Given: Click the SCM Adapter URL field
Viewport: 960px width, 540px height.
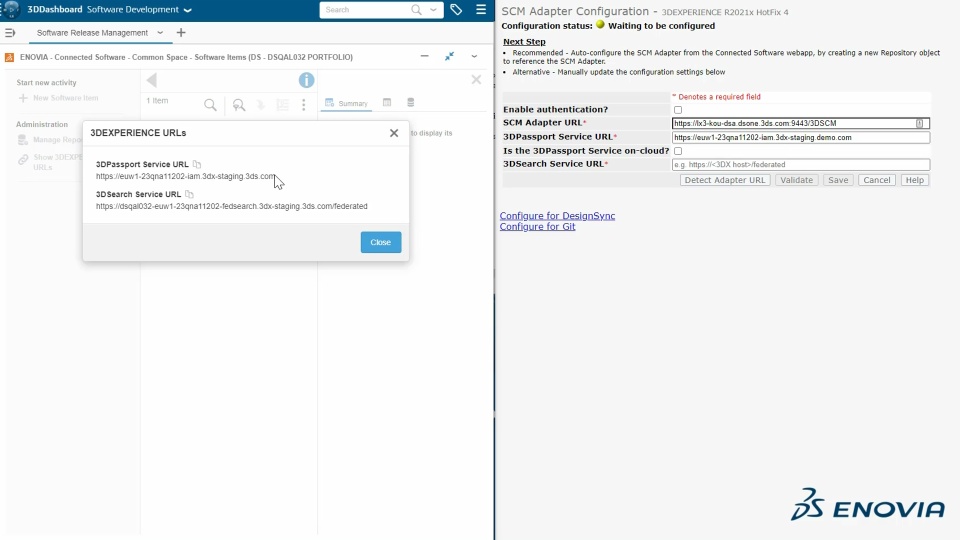Looking at the screenshot, I should click(x=801, y=123).
